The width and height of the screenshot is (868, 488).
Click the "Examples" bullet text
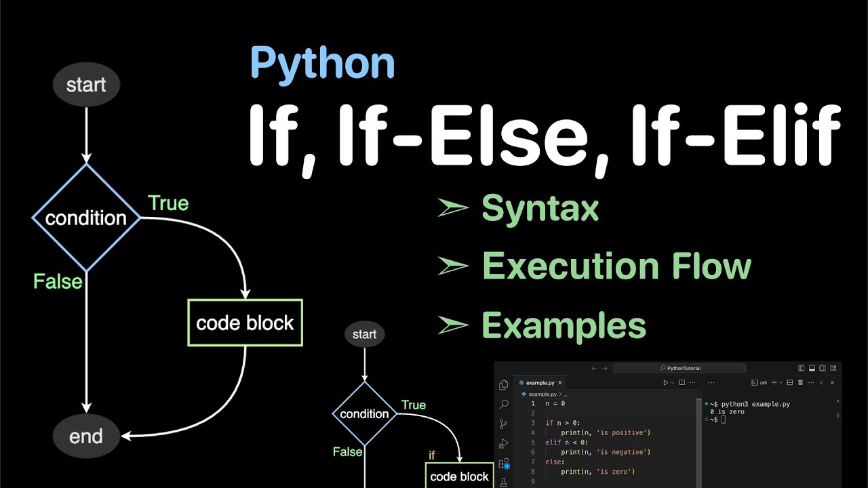tap(564, 325)
